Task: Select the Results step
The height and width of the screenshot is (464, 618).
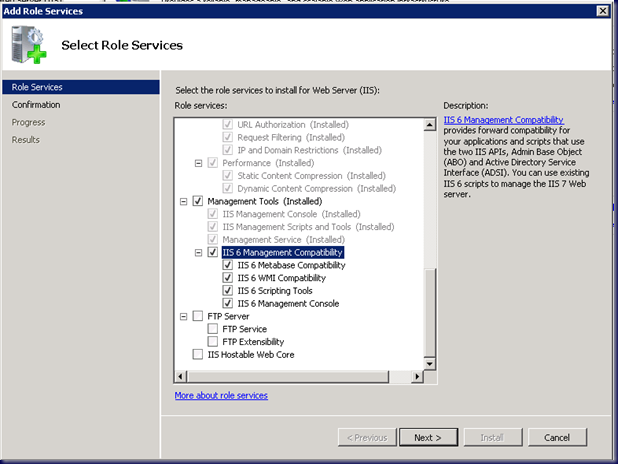Action: 26,140
